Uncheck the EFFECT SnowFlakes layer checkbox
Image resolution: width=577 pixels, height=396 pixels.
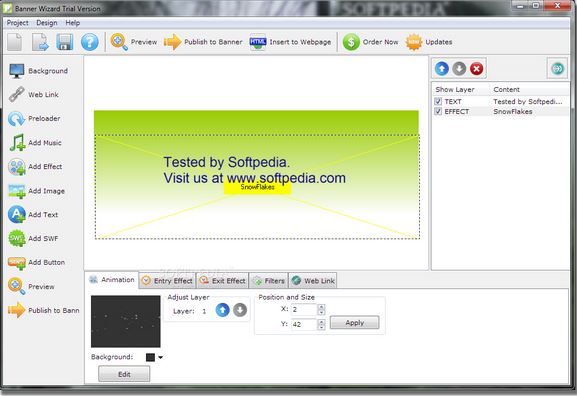tap(438, 111)
